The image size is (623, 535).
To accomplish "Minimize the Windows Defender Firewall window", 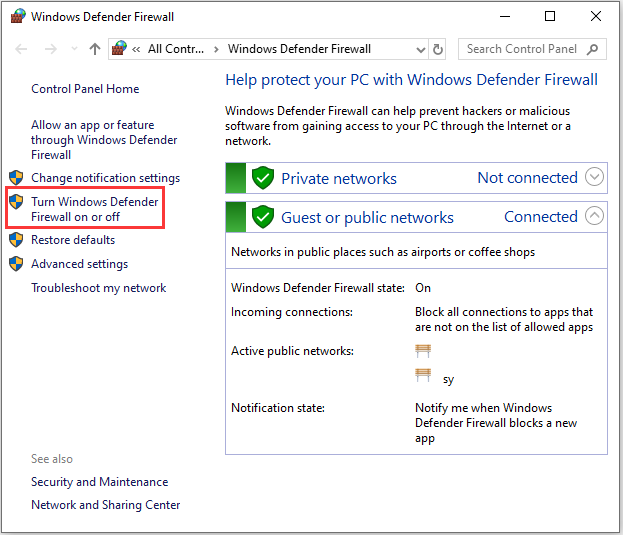I will tap(505, 16).
